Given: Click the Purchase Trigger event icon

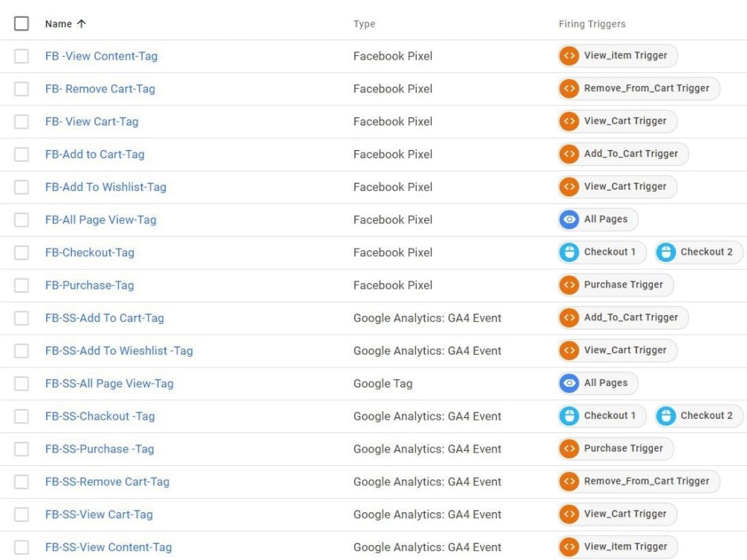Looking at the screenshot, I should click(x=568, y=284).
